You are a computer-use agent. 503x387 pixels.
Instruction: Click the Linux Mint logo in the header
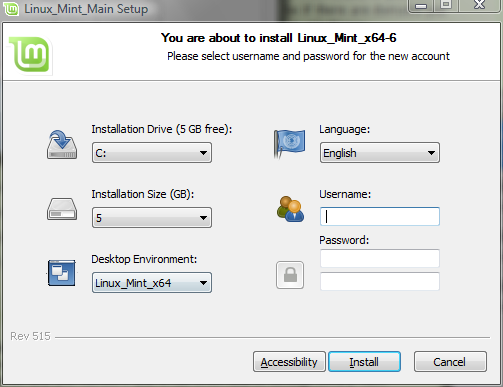click(31, 55)
